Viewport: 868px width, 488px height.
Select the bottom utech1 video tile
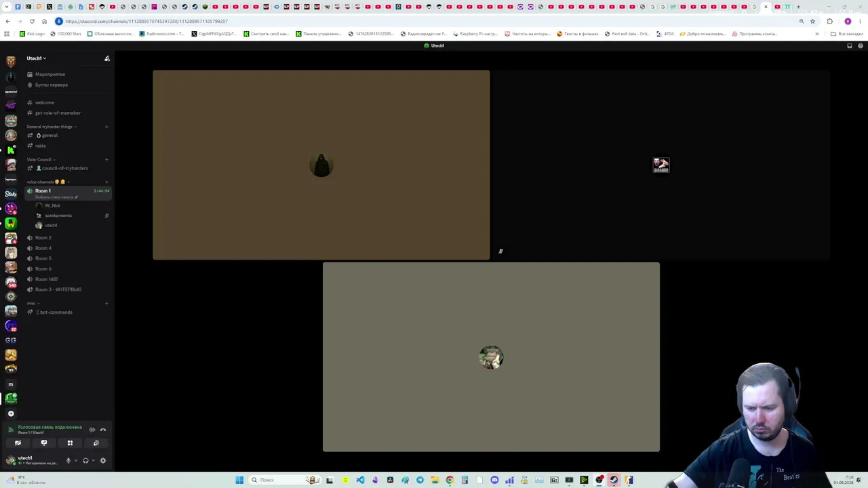pyautogui.click(x=491, y=357)
